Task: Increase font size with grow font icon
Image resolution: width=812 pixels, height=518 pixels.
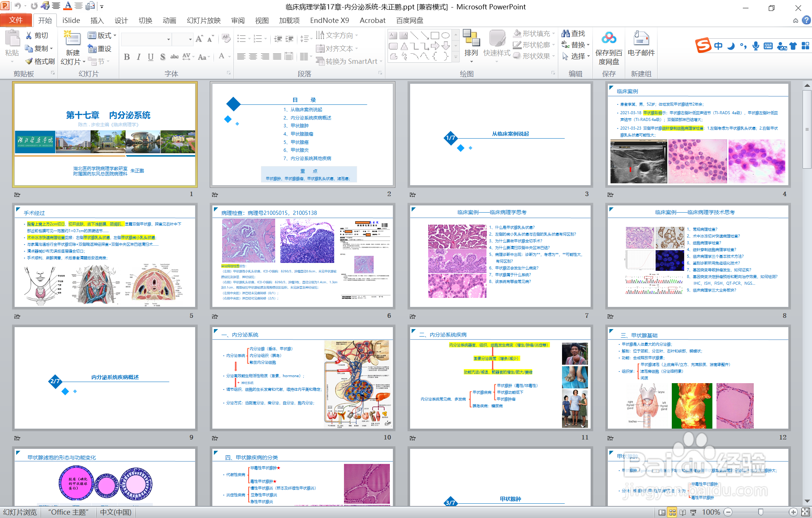Action: (x=200, y=39)
